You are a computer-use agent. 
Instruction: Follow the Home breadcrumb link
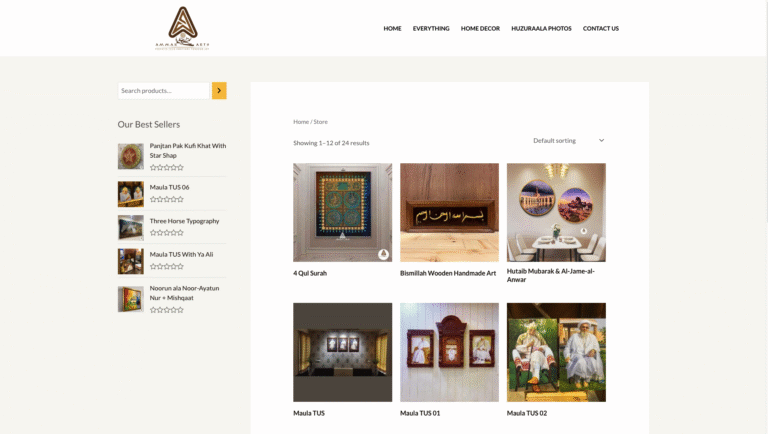point(301,121)
